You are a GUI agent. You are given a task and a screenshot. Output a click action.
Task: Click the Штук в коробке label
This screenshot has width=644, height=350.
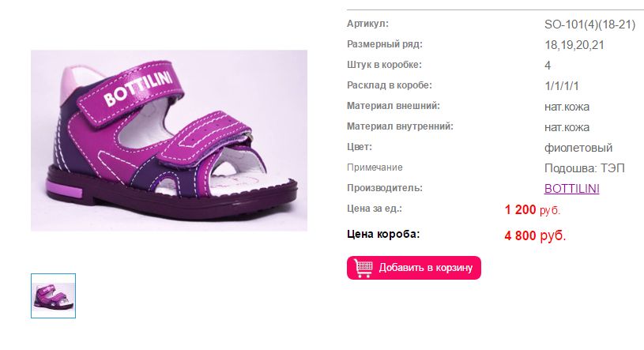coord(384,65)
